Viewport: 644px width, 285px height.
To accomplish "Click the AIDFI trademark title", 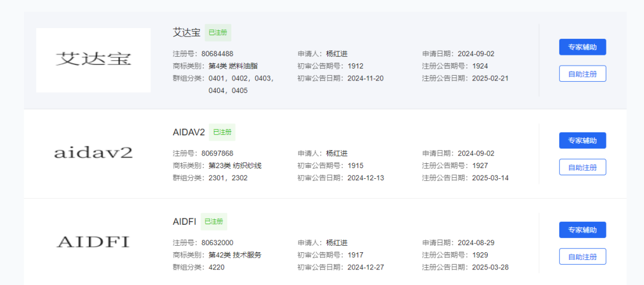I will (x=184, y=222).
